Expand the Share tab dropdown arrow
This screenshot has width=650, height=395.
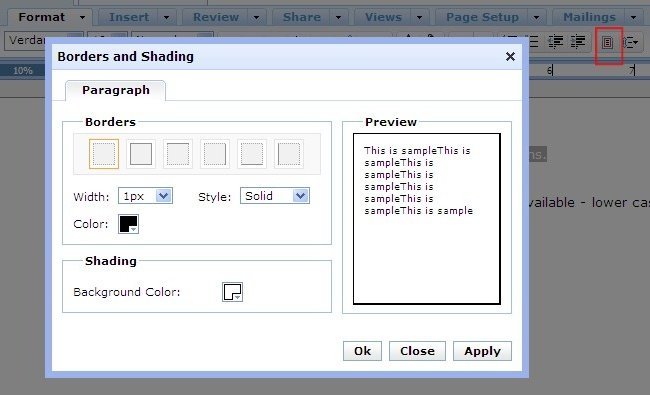[x=339, y=17]
